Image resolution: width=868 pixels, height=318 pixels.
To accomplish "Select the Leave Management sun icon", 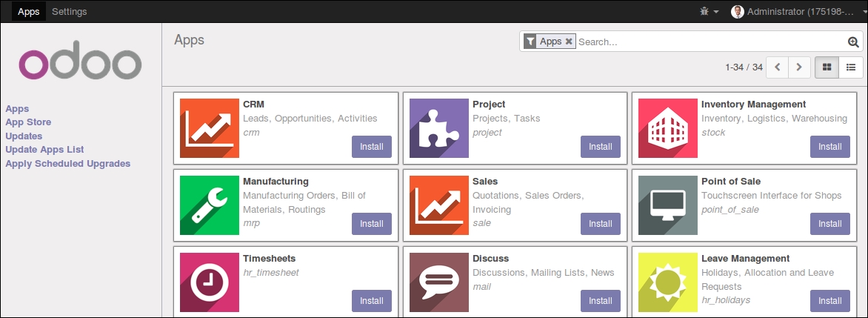I will point(667,282).
